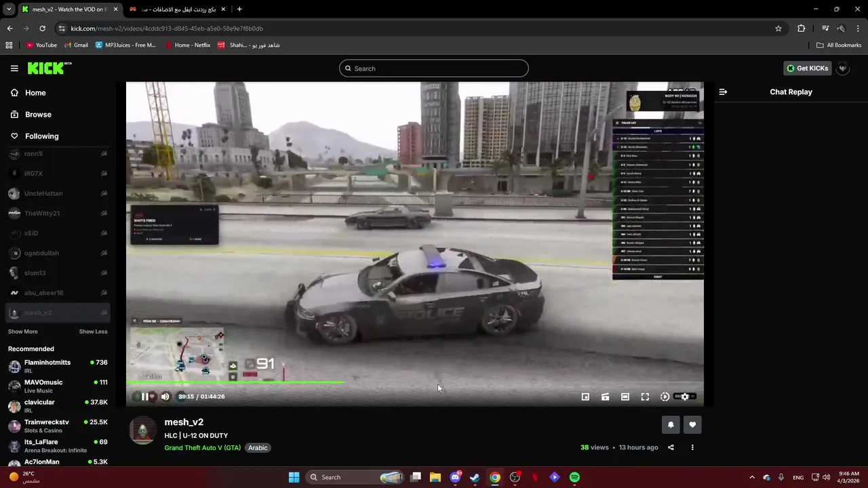
Task: Open recommended channel Flaminhotmitts
Action: pyautogui.click(x=58, y=366)
